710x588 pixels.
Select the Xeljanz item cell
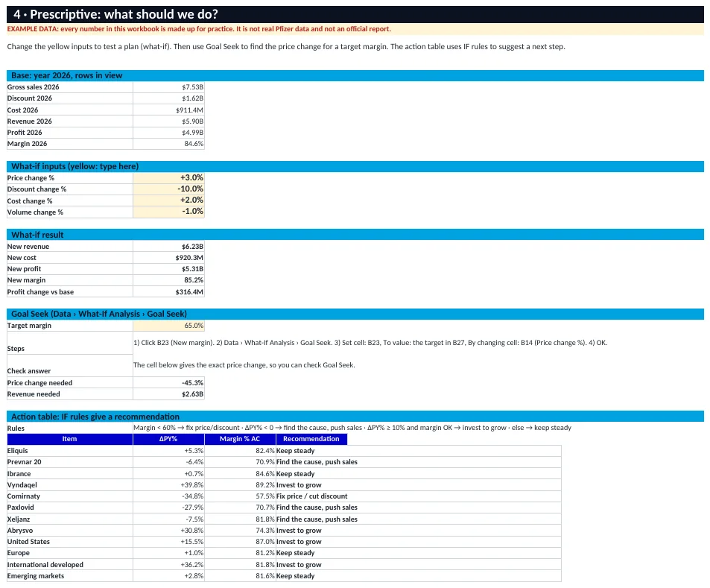click(x=70, y=519)
